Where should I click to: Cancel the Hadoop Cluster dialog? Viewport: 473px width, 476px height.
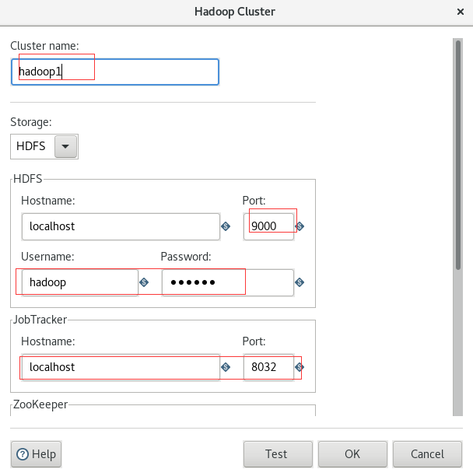(x=427, y=454)
